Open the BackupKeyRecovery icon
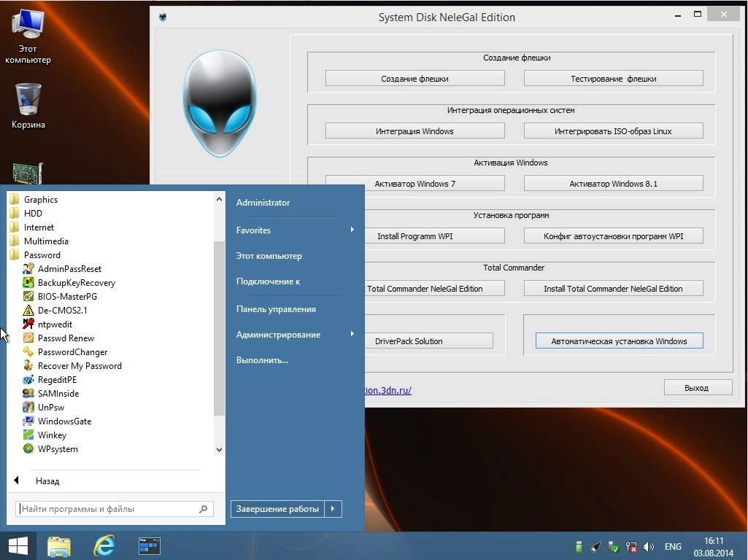The width and height of the screenshot is (748, 560). click(28, 283)
